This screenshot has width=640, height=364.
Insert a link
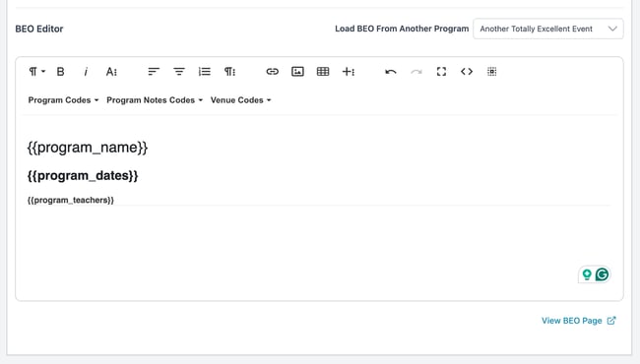[x=272, y=72]
